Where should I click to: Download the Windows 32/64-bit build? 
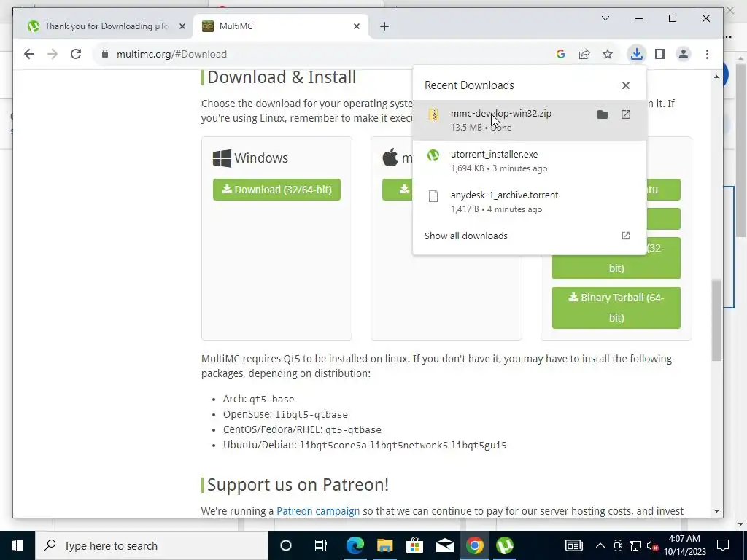pos(276,190)
